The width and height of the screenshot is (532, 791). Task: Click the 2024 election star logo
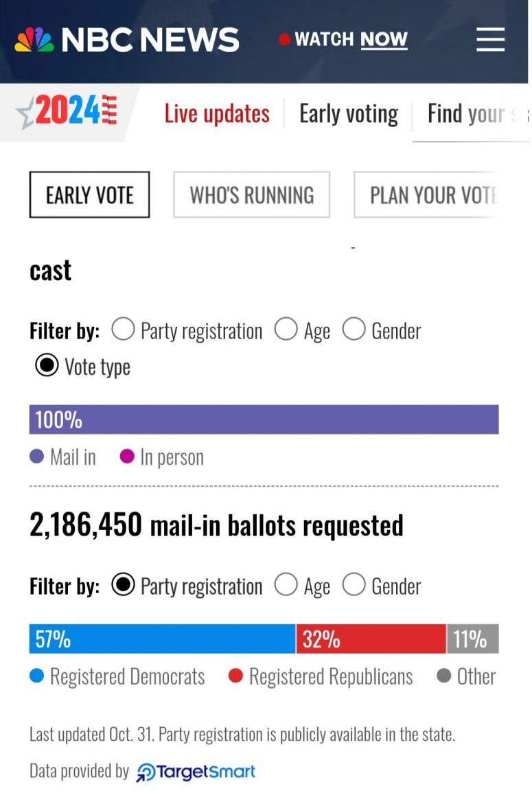coord(67,111)
